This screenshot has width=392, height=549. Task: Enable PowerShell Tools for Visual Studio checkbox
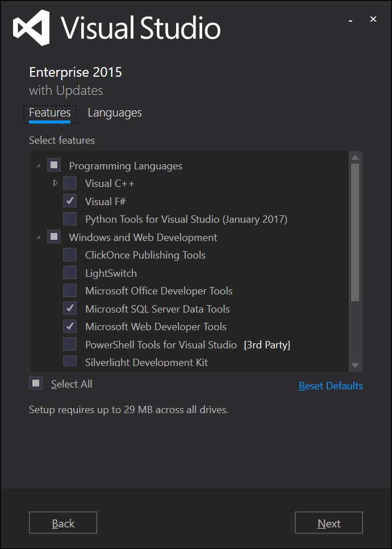click(70, 344)
